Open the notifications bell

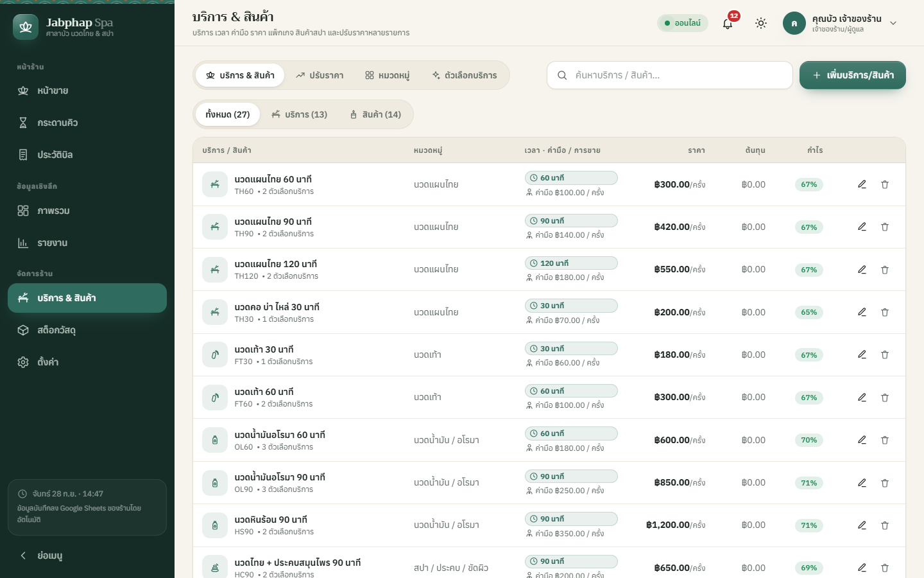[x=728, y=23]
